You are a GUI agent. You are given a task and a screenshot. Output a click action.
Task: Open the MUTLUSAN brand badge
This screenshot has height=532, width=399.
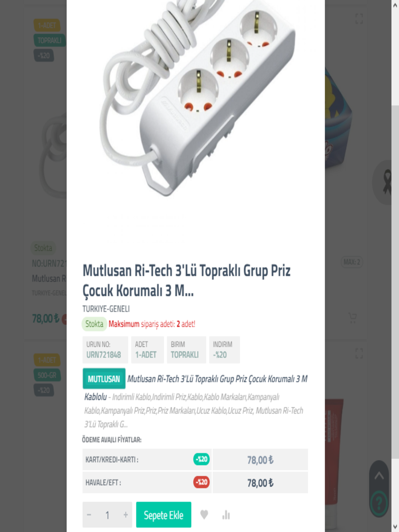104,378
